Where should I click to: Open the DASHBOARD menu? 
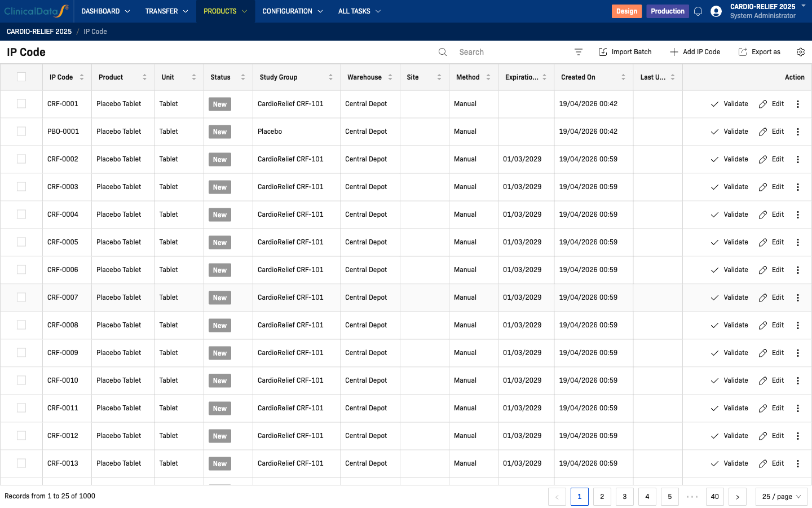pos(105,11)
